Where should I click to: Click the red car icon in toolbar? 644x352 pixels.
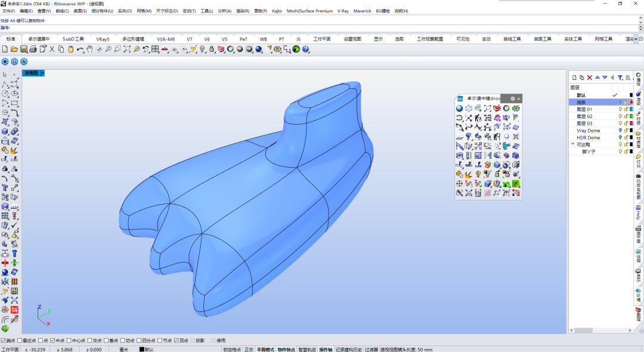pos(165,50)
